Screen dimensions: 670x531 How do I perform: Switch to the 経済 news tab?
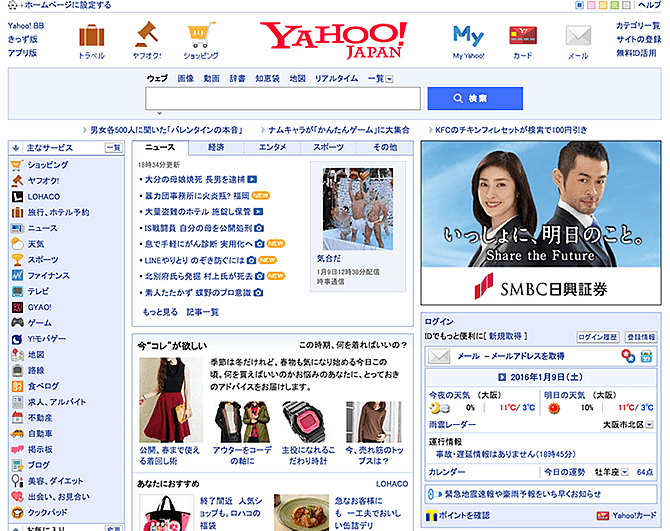216,147
